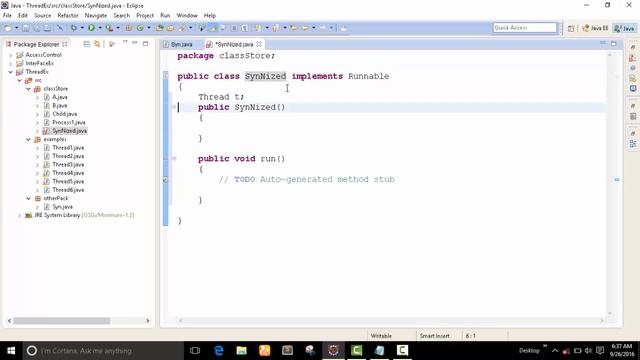Toggle Show Whitespace Characters in toolbar

click(245, 28)
